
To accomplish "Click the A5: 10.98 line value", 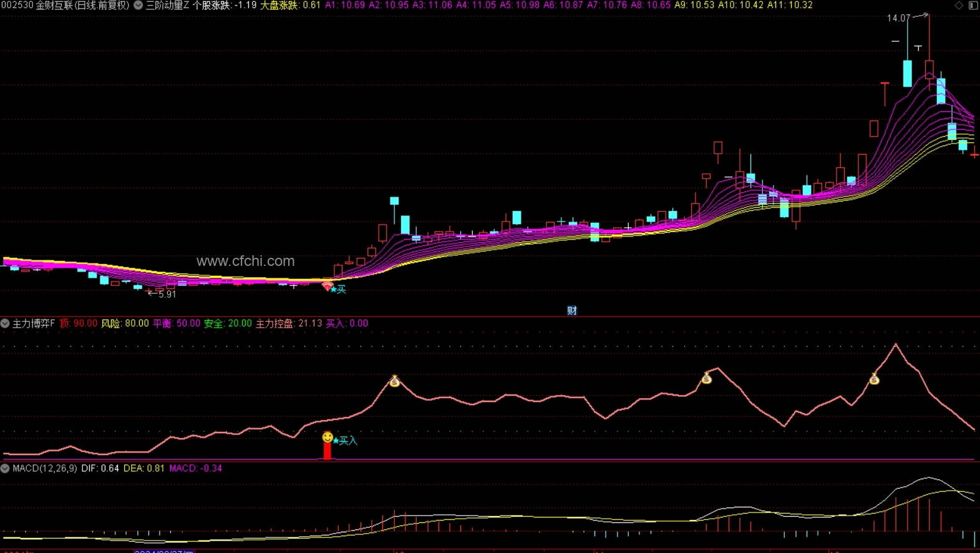I will 520,5.
